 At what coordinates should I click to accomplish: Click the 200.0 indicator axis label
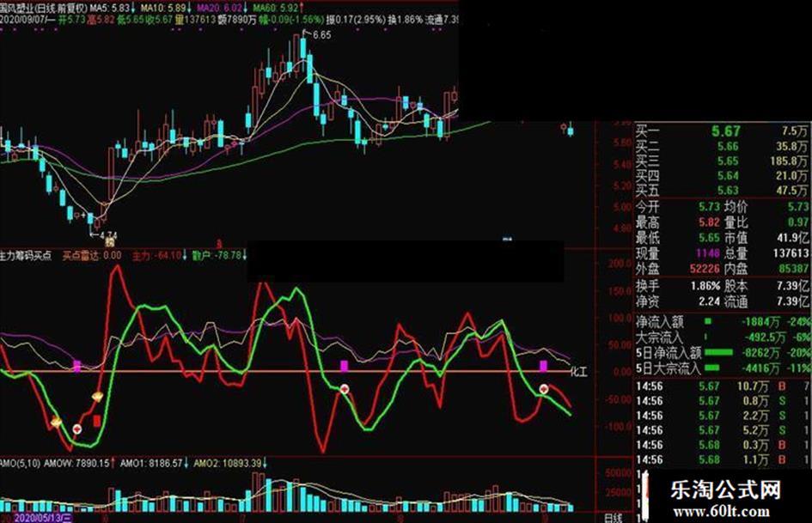[x=620, y=264]
